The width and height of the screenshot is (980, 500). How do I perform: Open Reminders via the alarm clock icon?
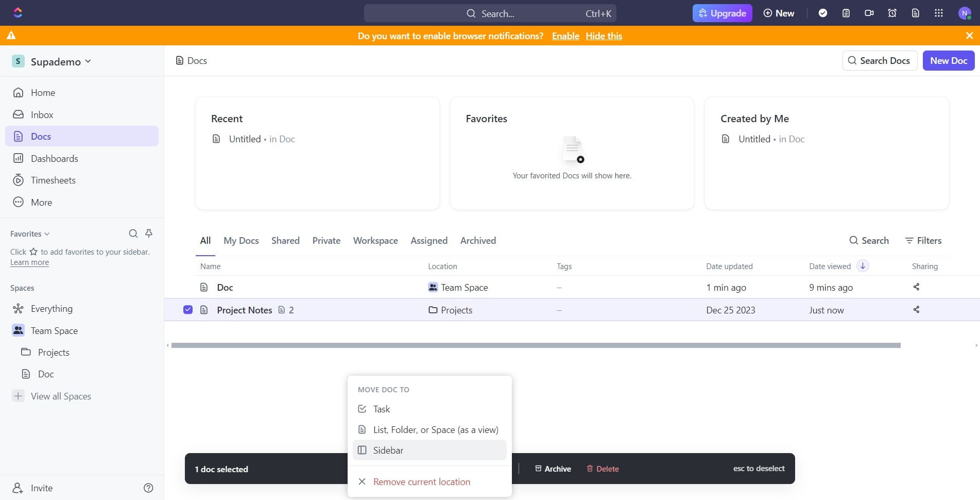(x=892, y=13)
